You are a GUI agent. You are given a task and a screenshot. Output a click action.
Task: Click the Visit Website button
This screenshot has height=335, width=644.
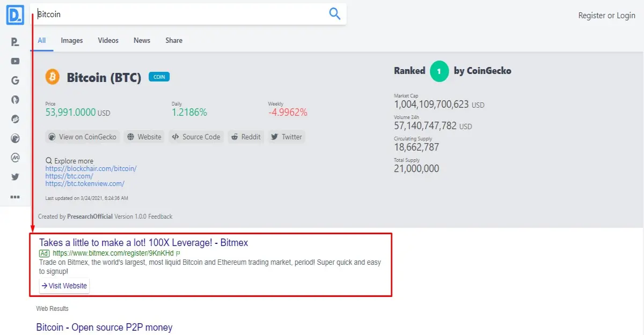click(x=64, y=286)
